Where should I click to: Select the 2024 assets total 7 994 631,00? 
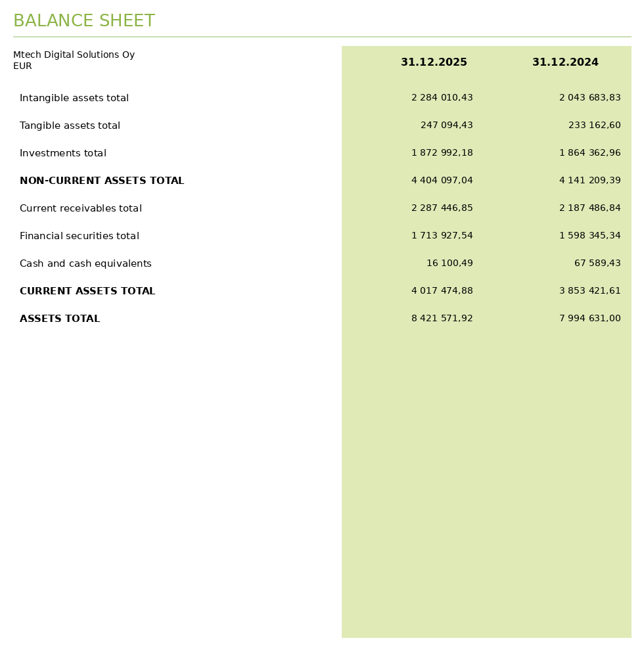[x=590, y=319]
